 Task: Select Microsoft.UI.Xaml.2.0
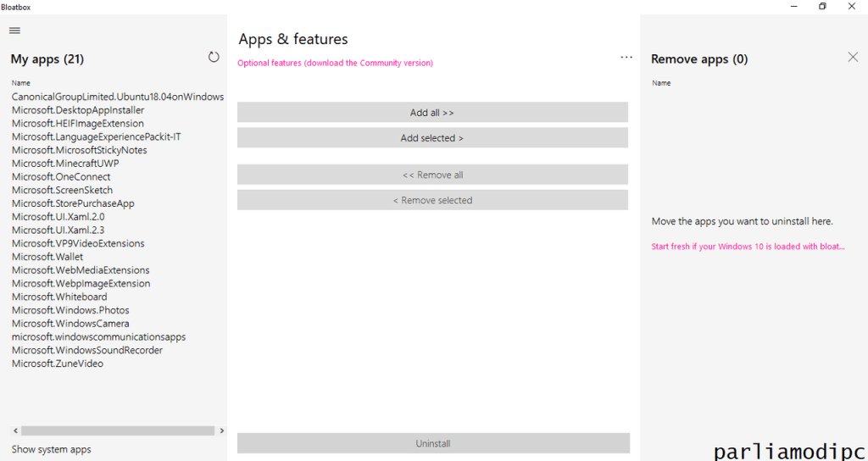[58, 216]
